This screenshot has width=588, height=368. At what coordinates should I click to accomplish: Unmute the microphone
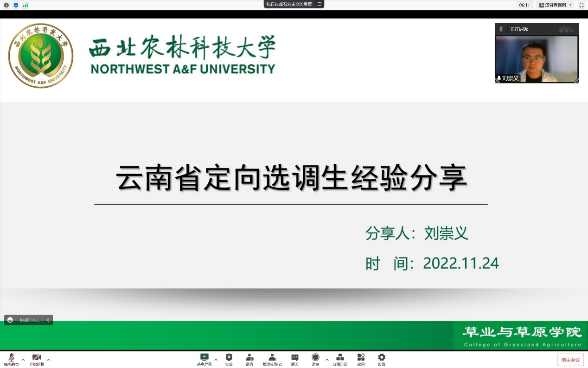tap(11, 359)
